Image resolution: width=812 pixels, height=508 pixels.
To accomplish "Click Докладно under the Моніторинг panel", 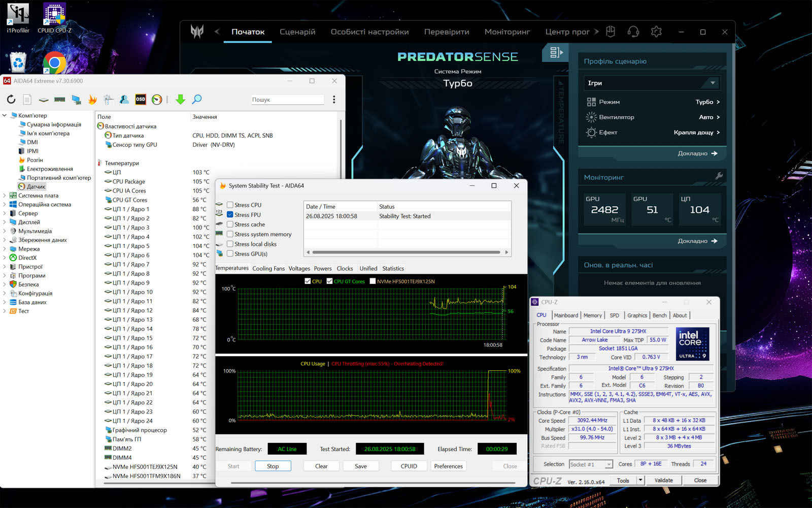I will 697,241.
